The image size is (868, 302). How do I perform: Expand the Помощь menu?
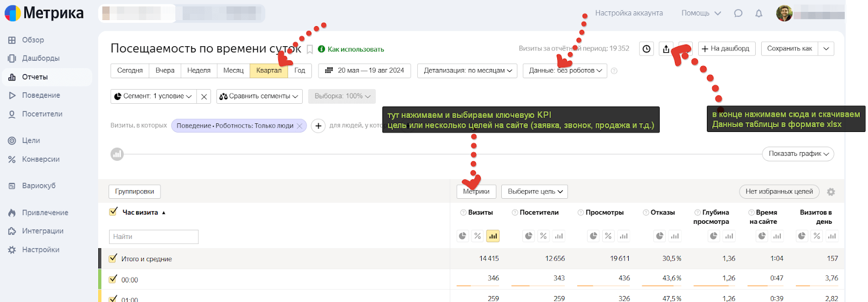point(701,13)
